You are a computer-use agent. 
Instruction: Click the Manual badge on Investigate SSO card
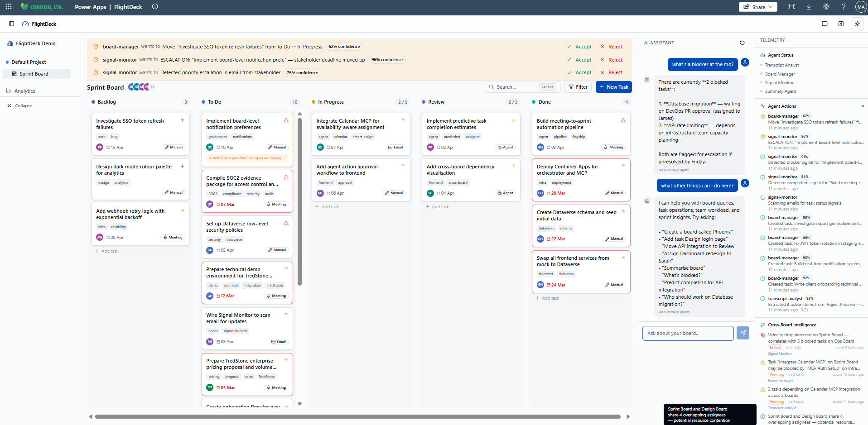tap(174, 147)
